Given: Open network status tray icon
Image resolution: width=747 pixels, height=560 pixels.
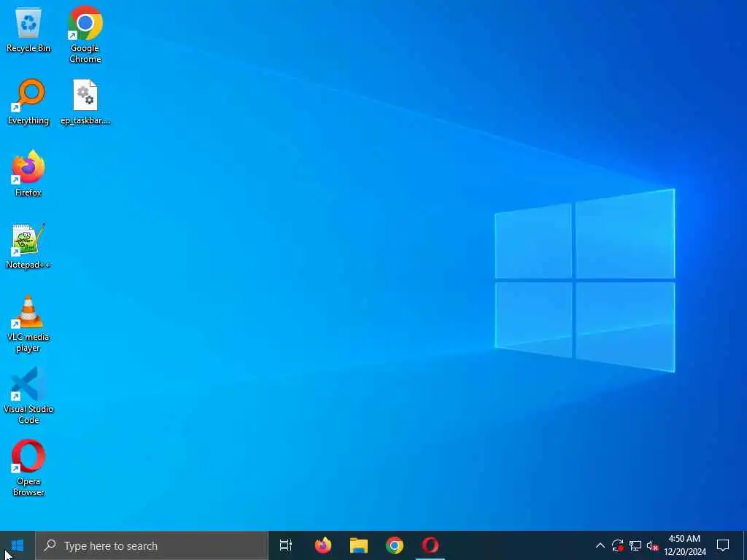Looking at the screenshot, I should tap(635, 545).
